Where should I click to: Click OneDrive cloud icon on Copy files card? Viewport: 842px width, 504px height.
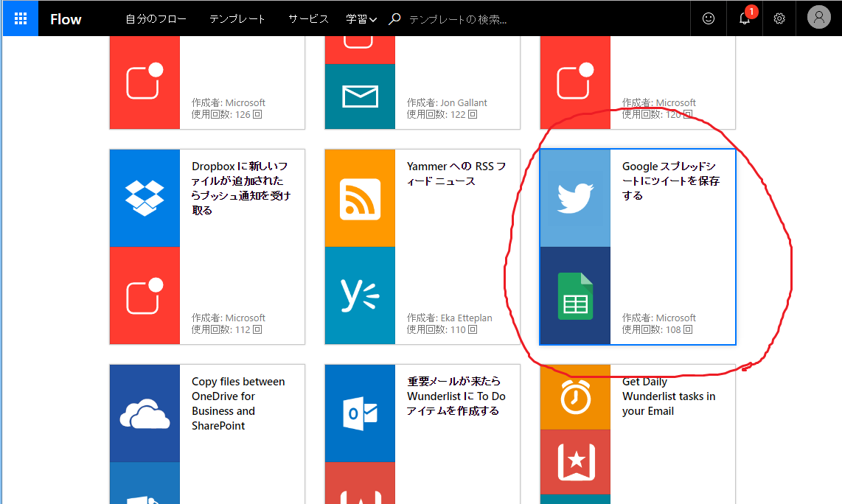coord(145,413)
